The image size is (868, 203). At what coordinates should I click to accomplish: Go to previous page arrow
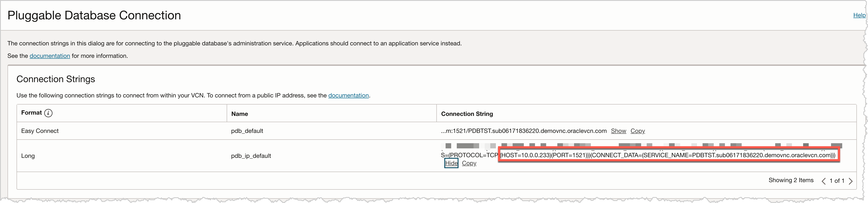pyautogui.click(x=824, y=181)
